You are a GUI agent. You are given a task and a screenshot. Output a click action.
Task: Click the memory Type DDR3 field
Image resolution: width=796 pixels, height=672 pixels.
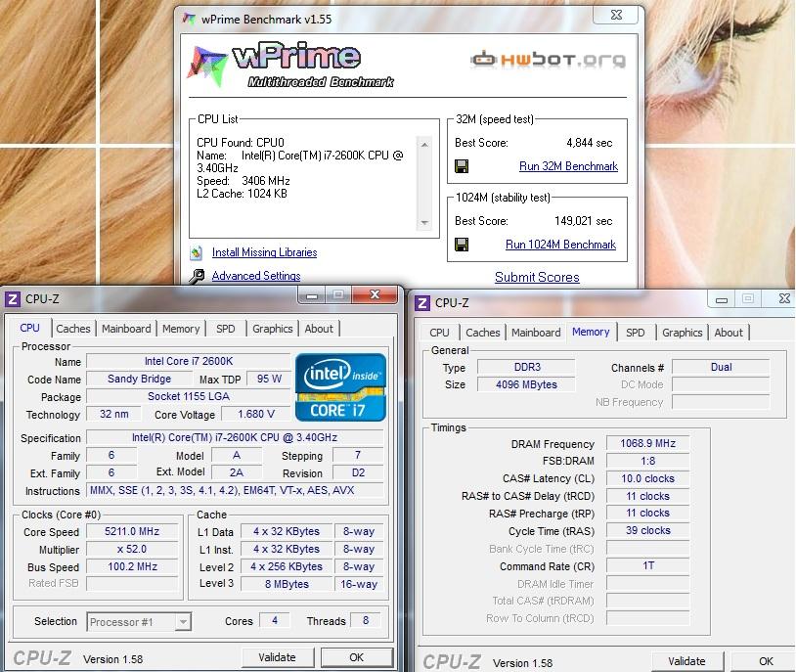click(526, 367)
